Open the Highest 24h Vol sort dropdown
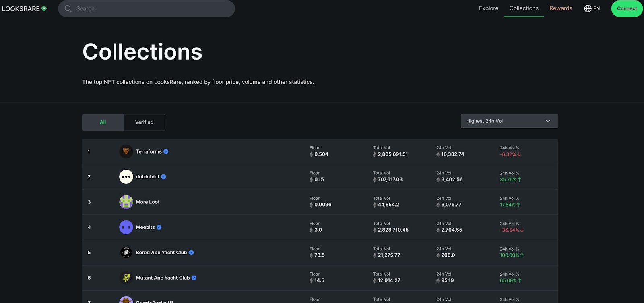This screenshot has height=303, width=644. click(x=503, y=121)
